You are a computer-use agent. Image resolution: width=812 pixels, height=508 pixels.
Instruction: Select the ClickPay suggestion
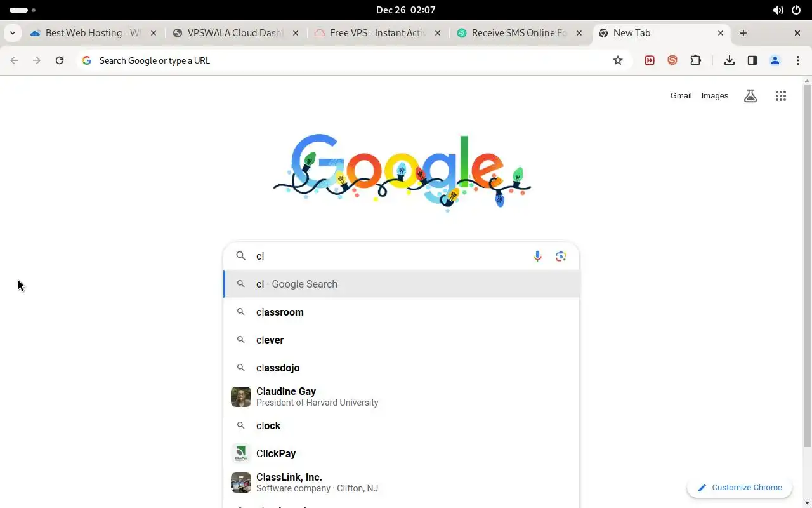click(402, 453)
